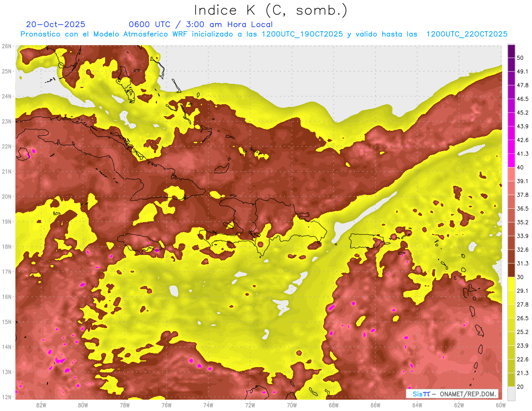Click the colorbar label '25.2'
Viewport: 532px width, 411px height.
pyautogui.click(x=523, y=332)
